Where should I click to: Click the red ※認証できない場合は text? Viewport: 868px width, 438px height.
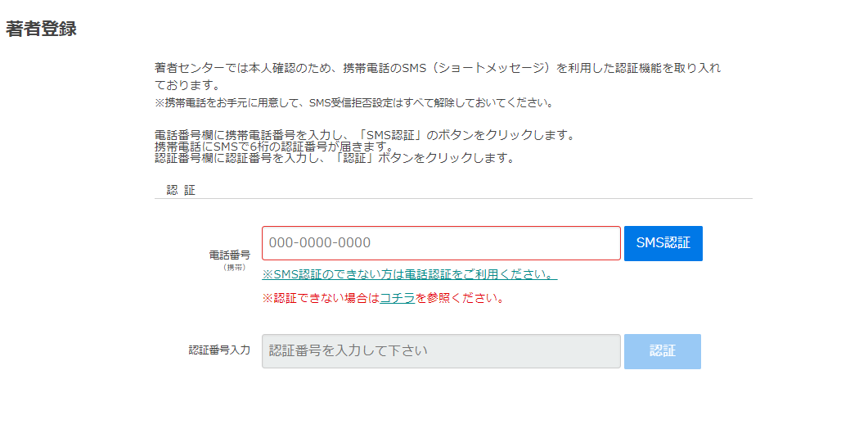tap(320, 298)
